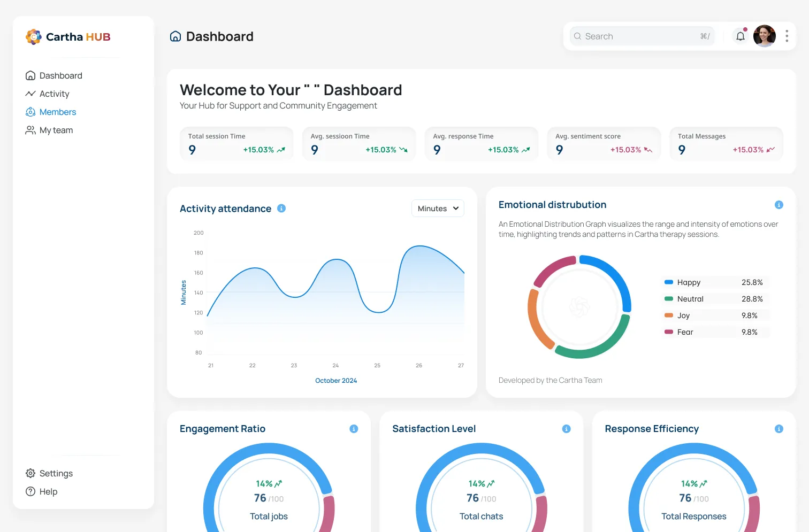This screenshot has height=532, width=809.
Task: Open the Minutes dropdown on the attendance chart
Action: coord(438,209)
